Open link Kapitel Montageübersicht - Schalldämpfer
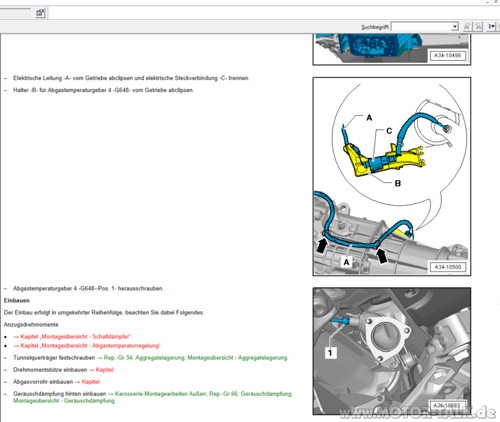500x422 pixels. click(73, 337)
